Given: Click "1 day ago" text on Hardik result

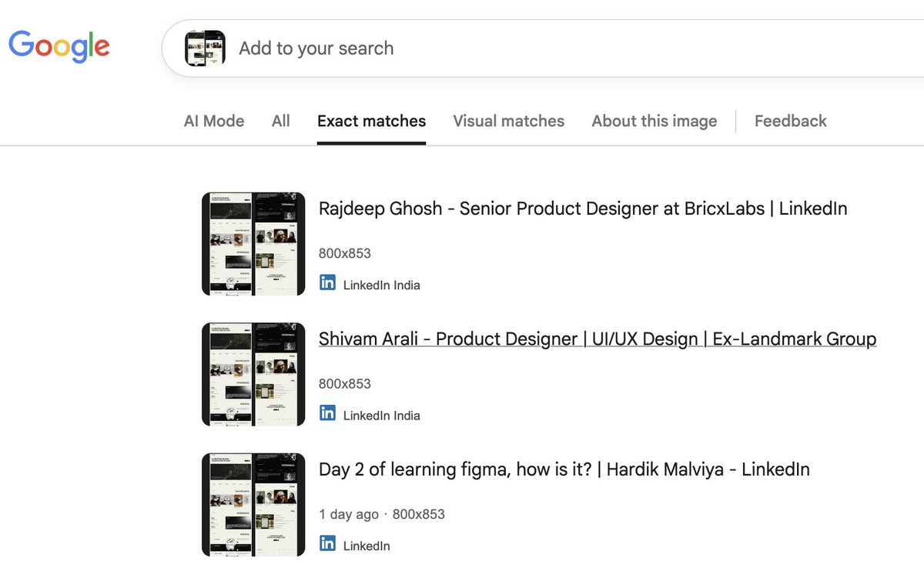Looking at the screenshot, I should click(349, 514).
